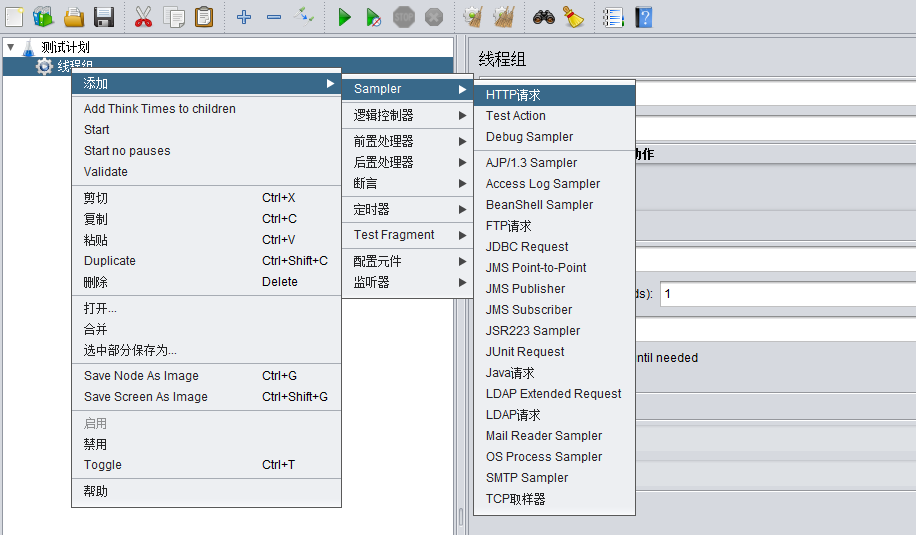Click the Stop test icon

tap(404, 17)
